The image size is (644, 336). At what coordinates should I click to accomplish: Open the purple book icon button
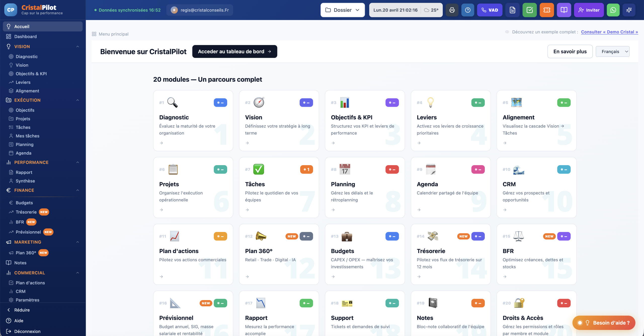(x=564, y=10)
